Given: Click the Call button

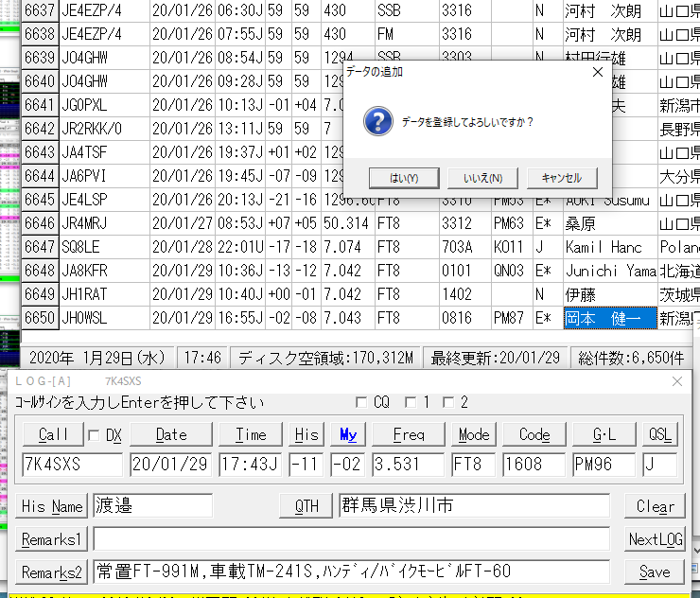Looking at the screenshot, I should (53, 434).
